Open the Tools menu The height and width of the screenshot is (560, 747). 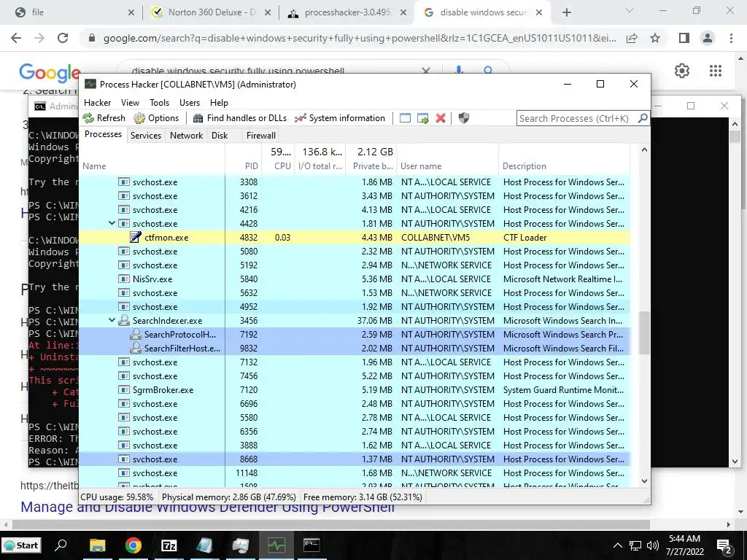(159, 102)
